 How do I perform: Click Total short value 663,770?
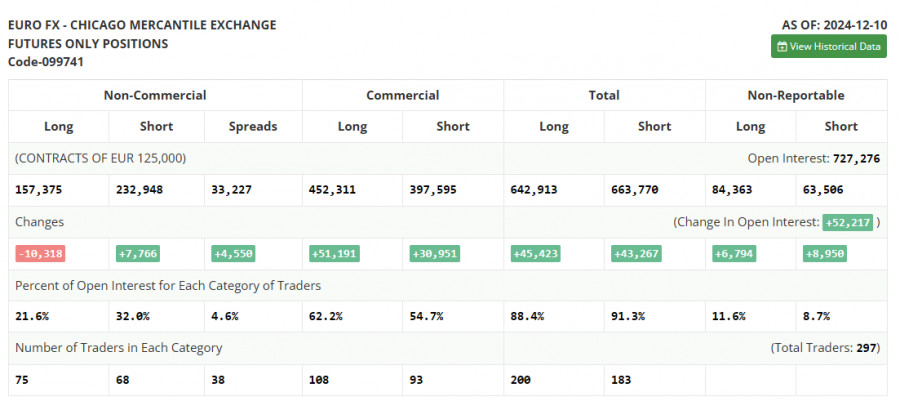(634, 190)
